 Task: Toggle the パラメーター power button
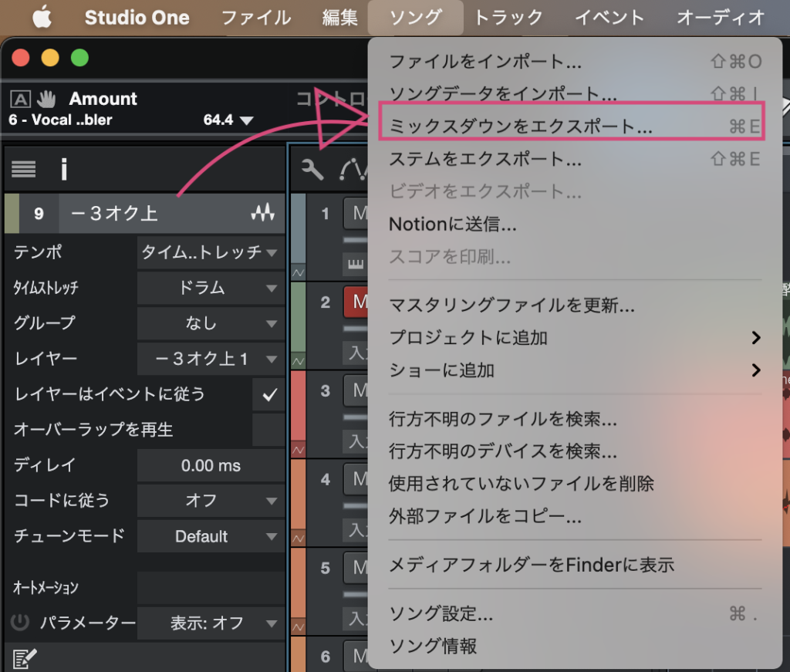point(21,622)
